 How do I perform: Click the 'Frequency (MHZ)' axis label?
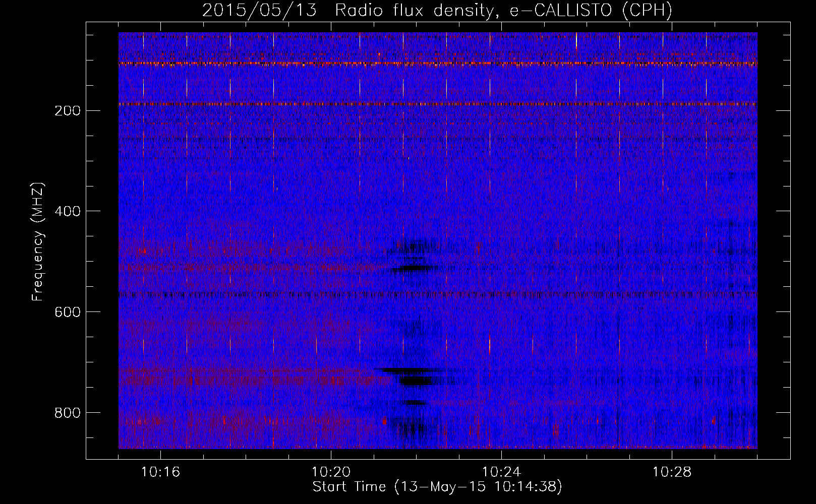(38, 242)
